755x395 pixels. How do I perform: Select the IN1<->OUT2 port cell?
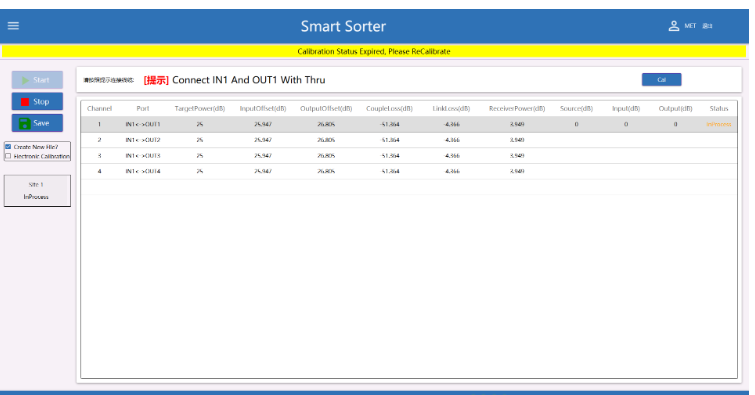(x=143, y=140)
